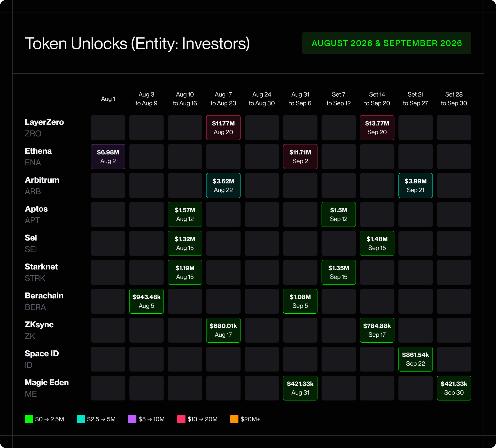
Task: Open Magic Eden $421.33k Sep 30 cell
Action: coord(454,388)
